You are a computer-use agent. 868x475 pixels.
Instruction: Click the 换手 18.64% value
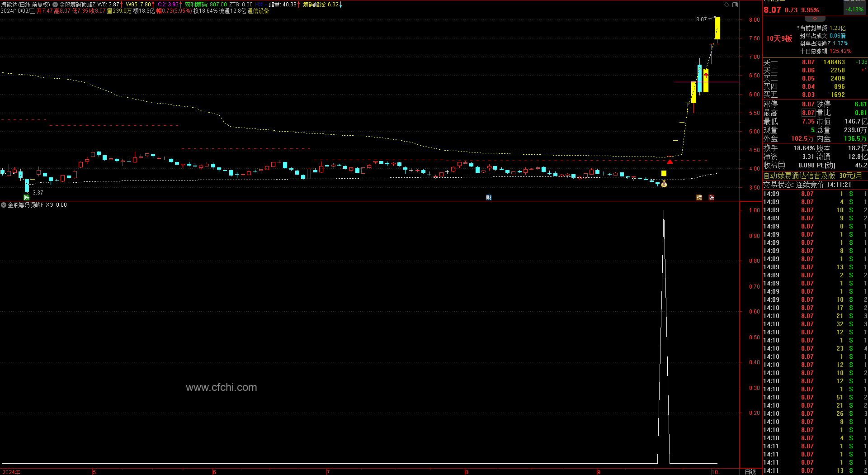click(804, 148)
